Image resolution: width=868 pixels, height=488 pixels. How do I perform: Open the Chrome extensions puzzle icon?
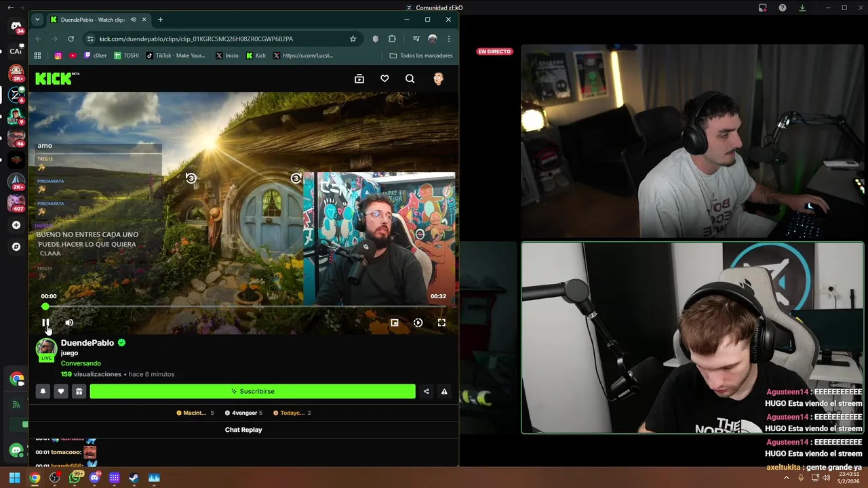tap(392, 39)
